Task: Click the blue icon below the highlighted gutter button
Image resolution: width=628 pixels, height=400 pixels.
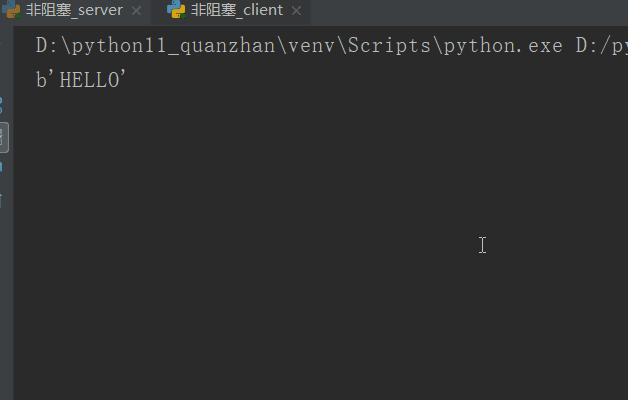Action: 1,167
